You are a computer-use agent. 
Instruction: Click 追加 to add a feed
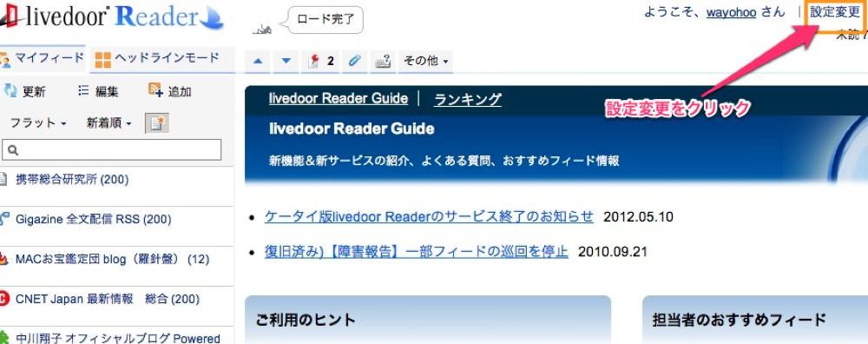[x=170, y=91]
